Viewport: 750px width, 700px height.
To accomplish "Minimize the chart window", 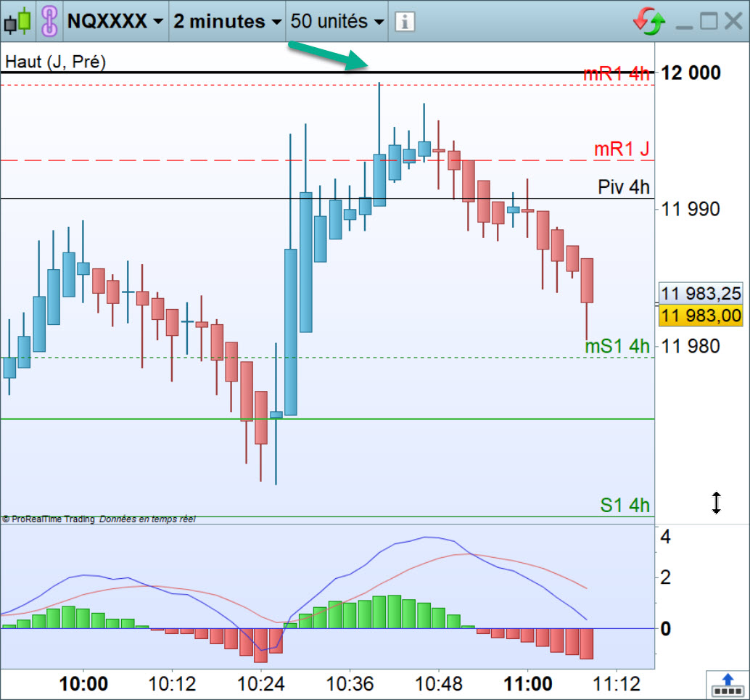I will pyautogui.click(x=685, y=26).
